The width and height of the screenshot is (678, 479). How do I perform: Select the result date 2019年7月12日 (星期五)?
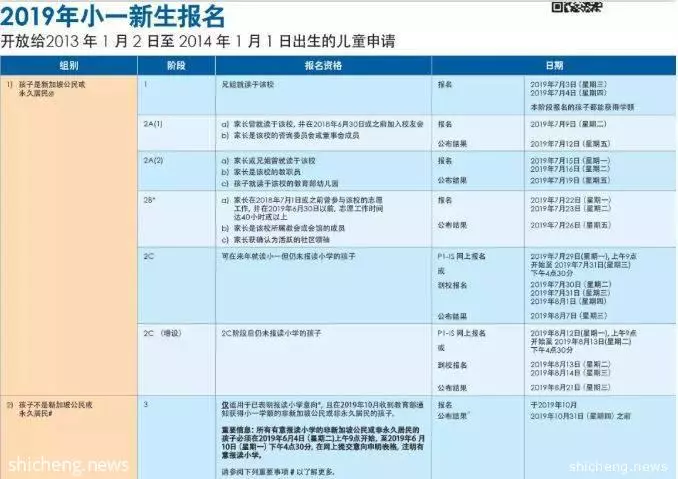570,144
